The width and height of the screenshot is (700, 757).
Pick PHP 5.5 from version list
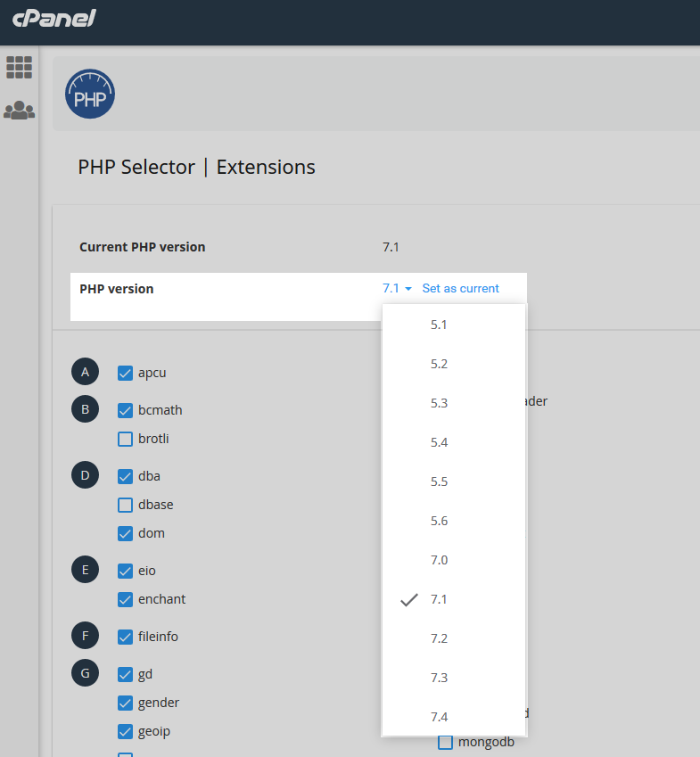point(454,481)
